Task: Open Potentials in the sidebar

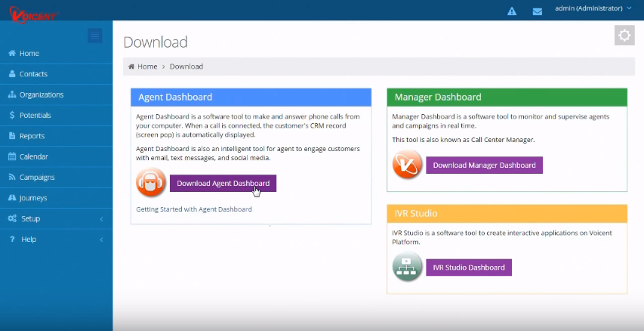Action: pos(57,115)
